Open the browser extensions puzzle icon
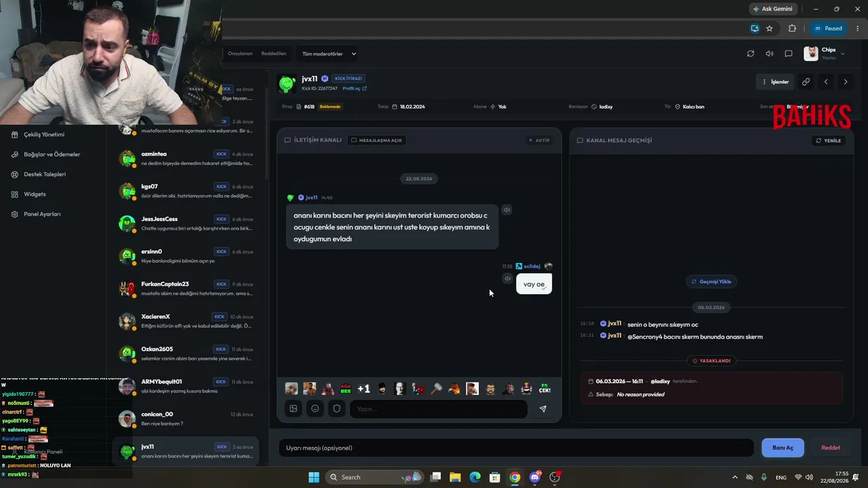This screenshot has width=868, height=488. point(792,28)
